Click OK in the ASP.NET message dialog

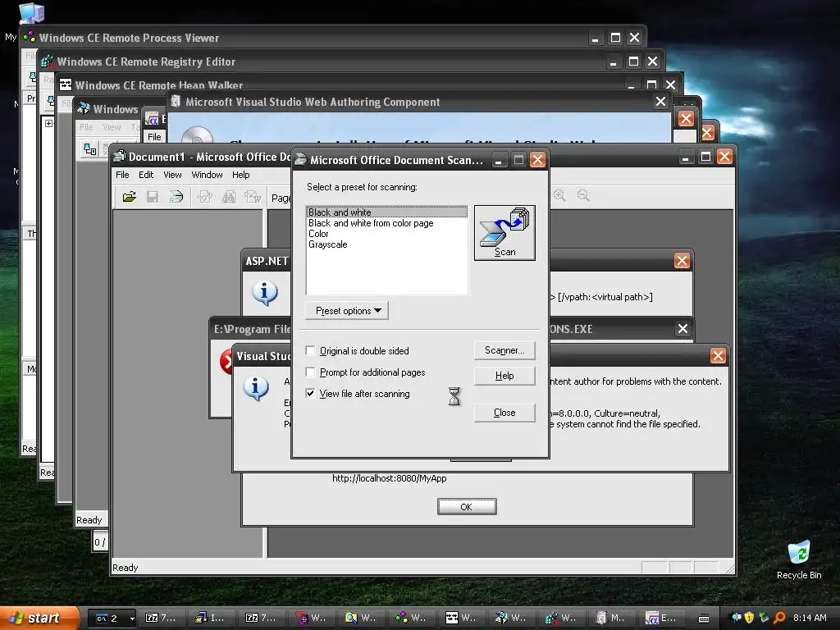(467, 507)
